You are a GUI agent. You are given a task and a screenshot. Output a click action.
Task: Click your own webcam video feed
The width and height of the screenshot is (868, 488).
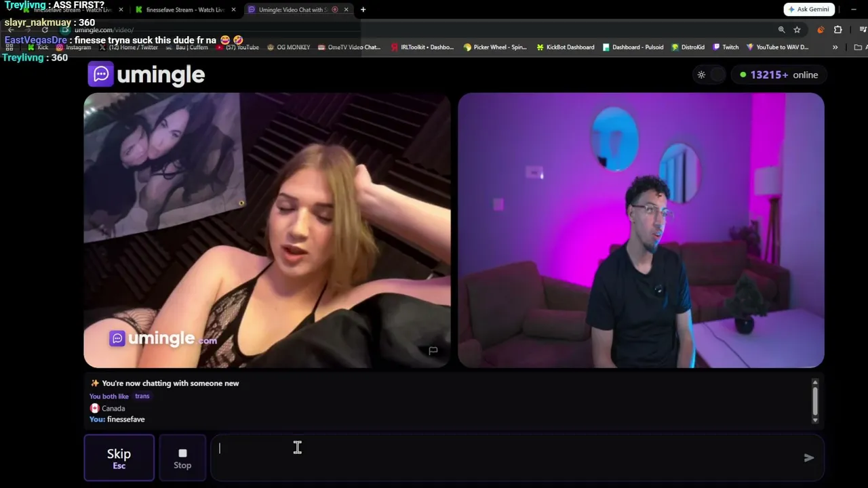[641, 230]
